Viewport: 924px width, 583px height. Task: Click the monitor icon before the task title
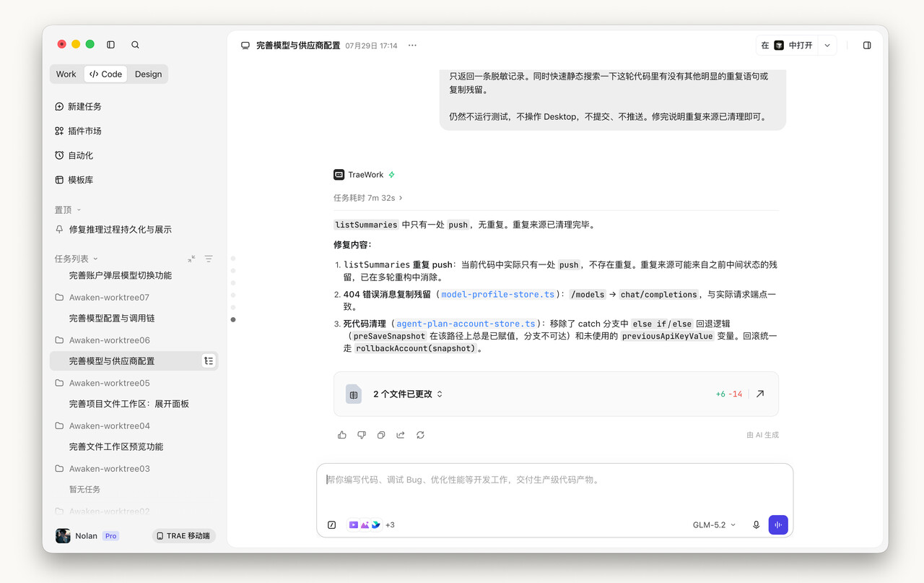pos(245,46)
